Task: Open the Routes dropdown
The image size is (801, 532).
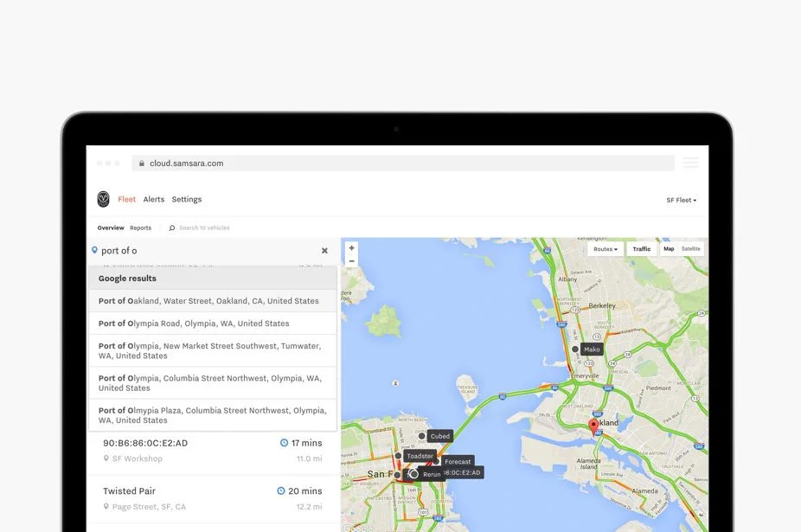Action: click(x=606, y=249)
